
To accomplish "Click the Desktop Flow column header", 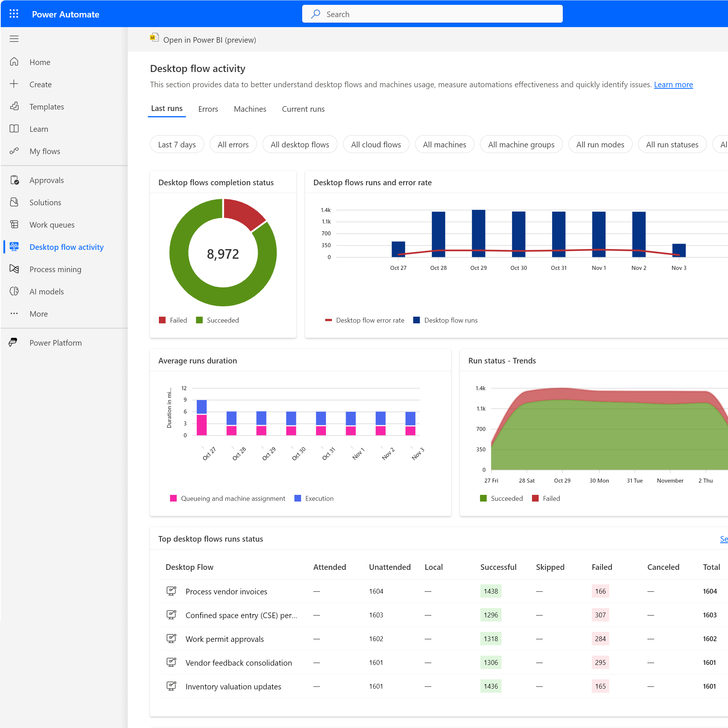I will pos(190,567).
